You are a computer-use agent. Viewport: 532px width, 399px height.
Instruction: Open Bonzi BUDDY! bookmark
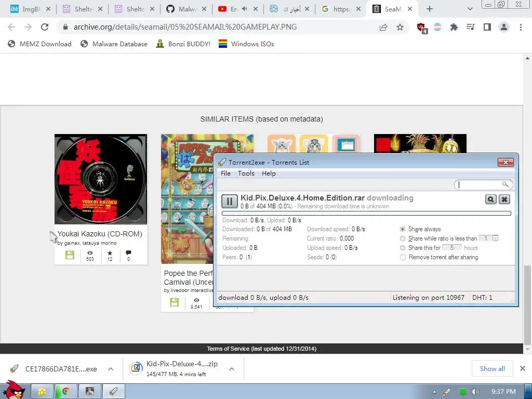[x=183, y=44]
